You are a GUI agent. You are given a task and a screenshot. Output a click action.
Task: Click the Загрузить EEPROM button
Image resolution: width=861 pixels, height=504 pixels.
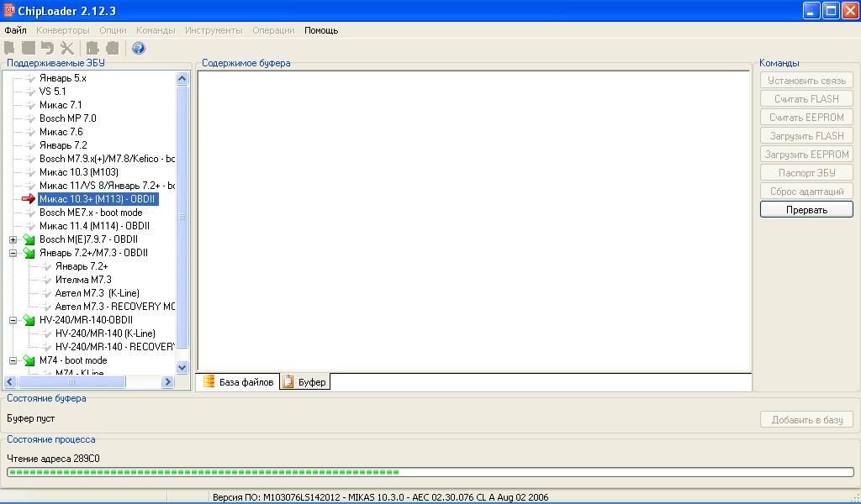806,154
